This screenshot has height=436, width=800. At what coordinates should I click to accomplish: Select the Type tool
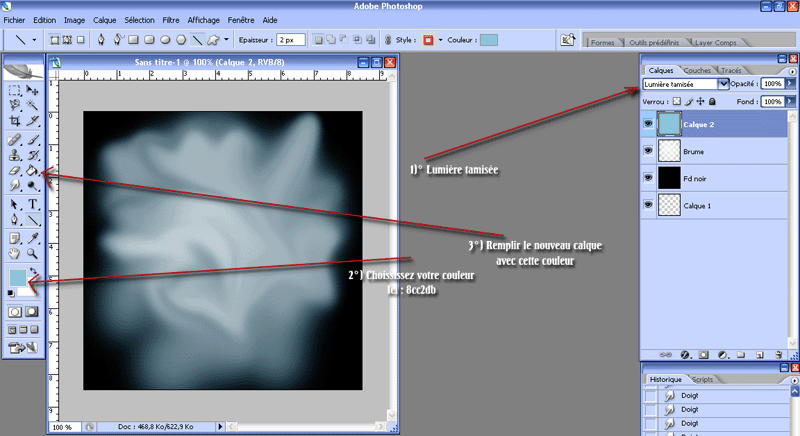coord(33,204)
